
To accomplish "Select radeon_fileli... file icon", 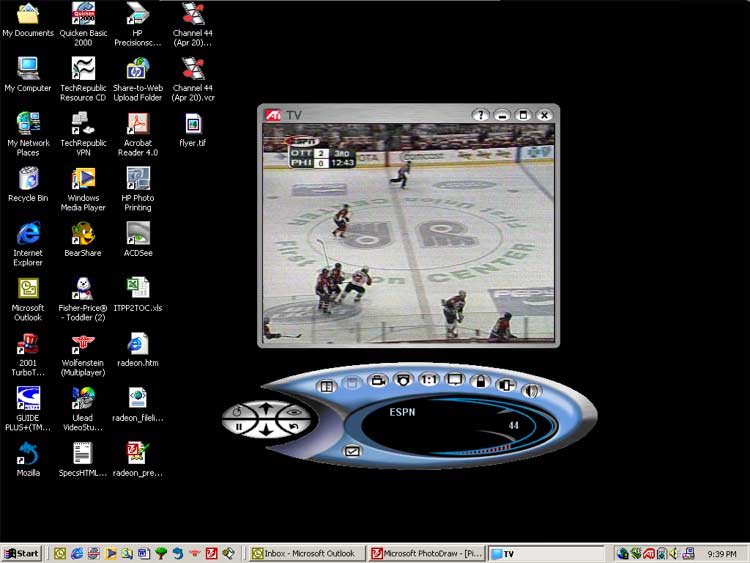I will pos(138,405).
